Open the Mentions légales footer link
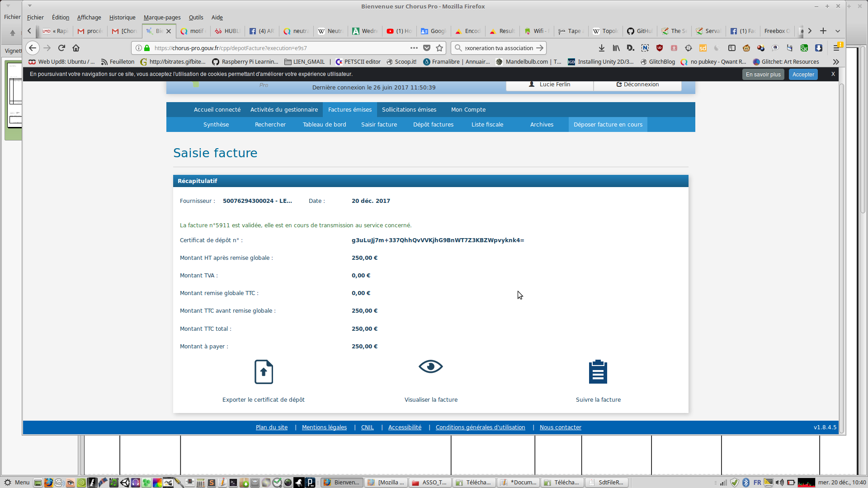This screenshot has width=868, height=488. [x=324, y=427]
